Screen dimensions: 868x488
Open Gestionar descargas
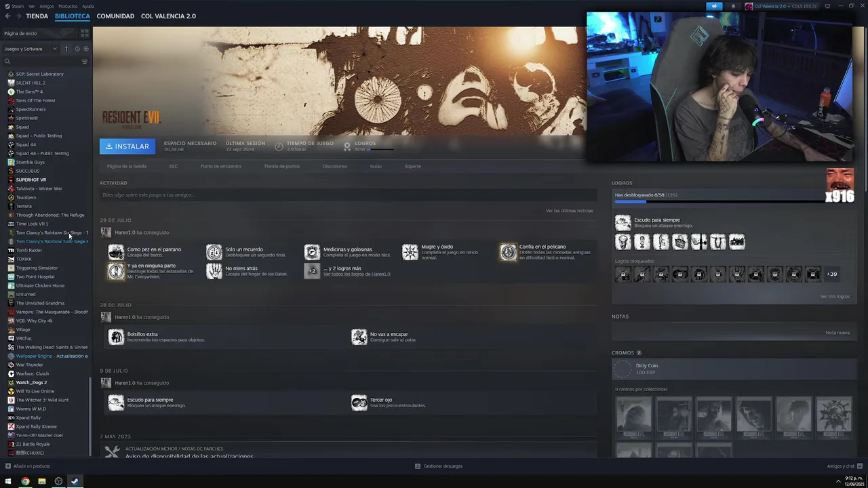[x=439, y=466]
